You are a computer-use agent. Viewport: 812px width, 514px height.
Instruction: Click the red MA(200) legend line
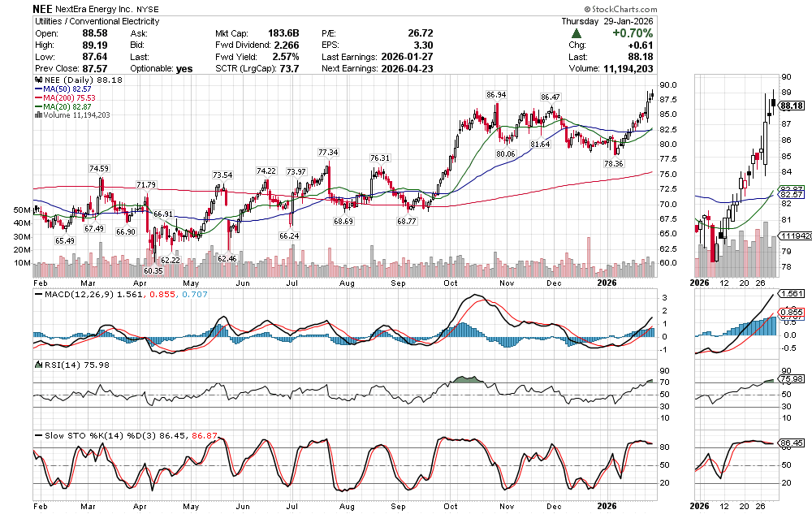coord(38,97)
